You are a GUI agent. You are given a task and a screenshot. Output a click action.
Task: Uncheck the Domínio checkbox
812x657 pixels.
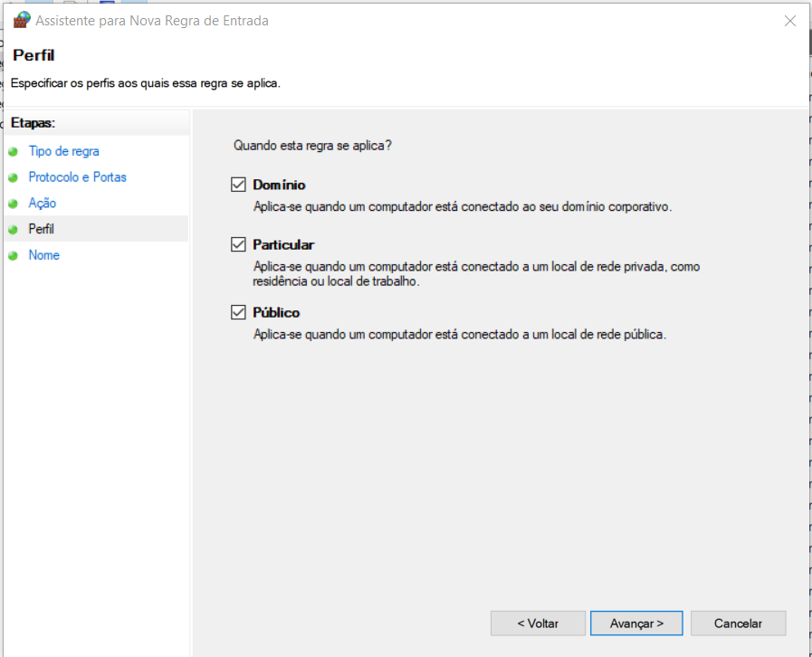point(239,185)
